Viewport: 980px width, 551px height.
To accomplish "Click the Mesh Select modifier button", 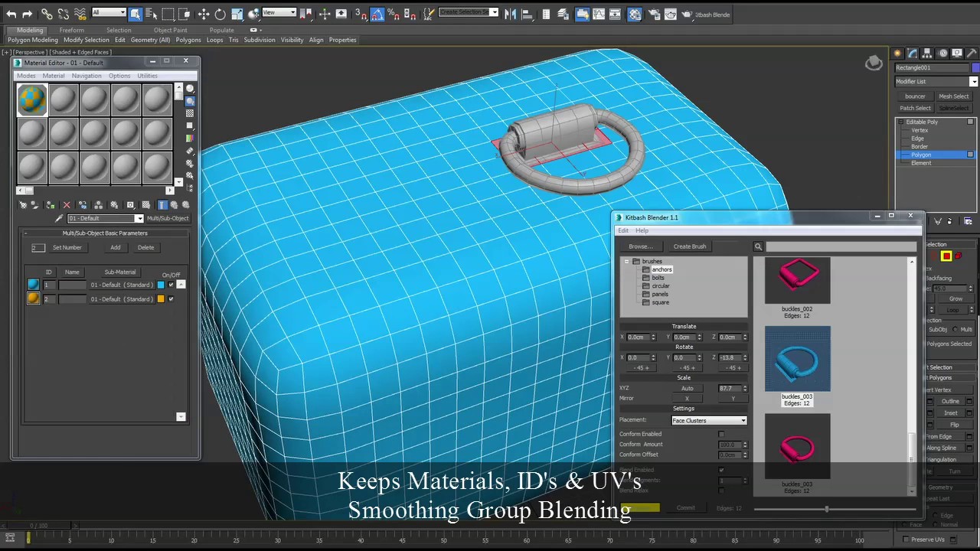I will click(954, 96).
